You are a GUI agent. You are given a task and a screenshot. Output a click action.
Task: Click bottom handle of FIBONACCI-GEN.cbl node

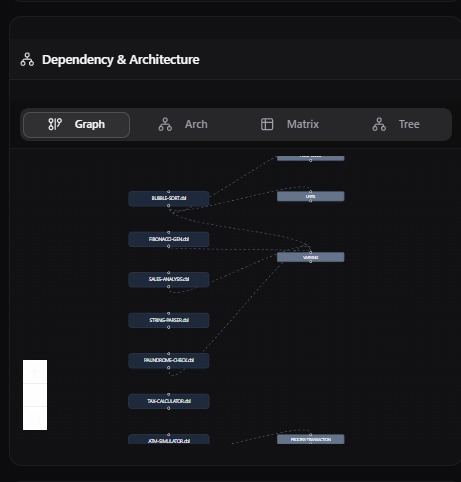[169, 246]
